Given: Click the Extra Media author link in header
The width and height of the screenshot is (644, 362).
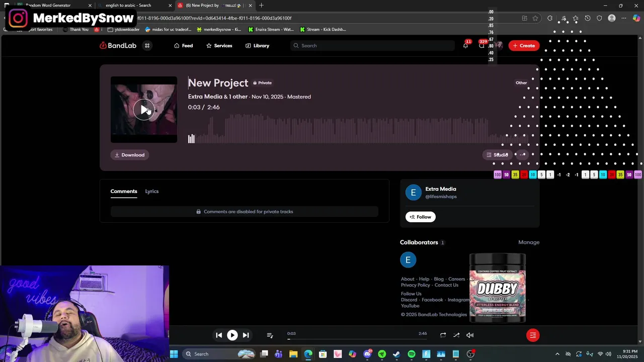Looking at the screenshot, I should pos(205,97).
